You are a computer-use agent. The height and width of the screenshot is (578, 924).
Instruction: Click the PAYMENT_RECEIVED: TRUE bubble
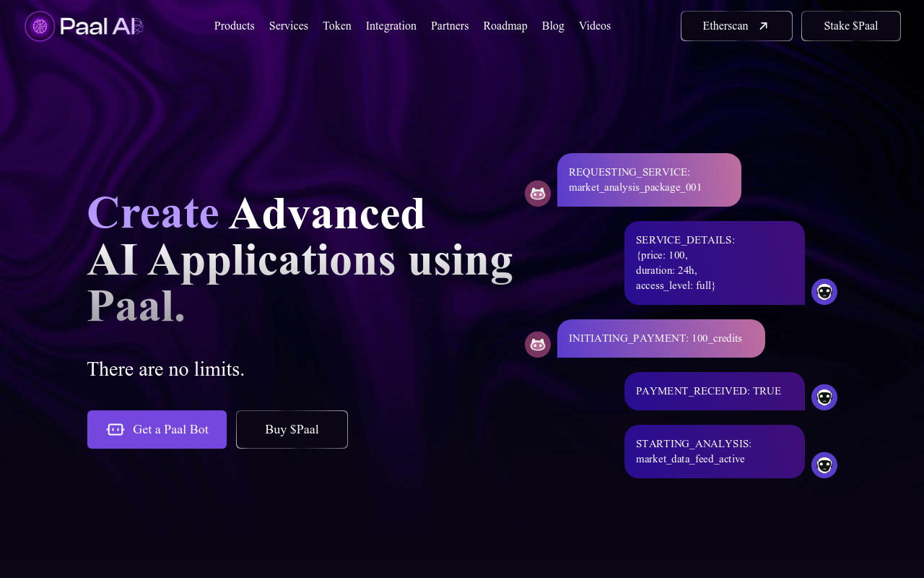click(715, 391)
